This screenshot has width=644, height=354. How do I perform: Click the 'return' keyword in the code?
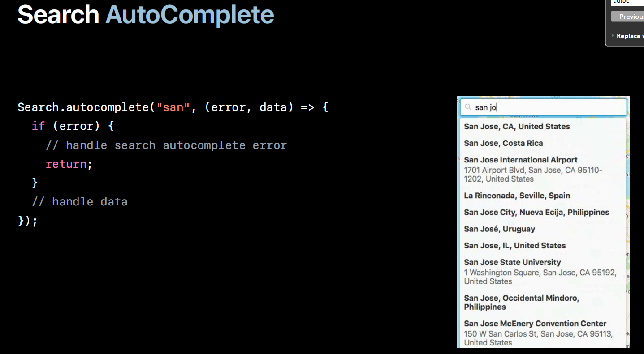click(x=66, y=164)
